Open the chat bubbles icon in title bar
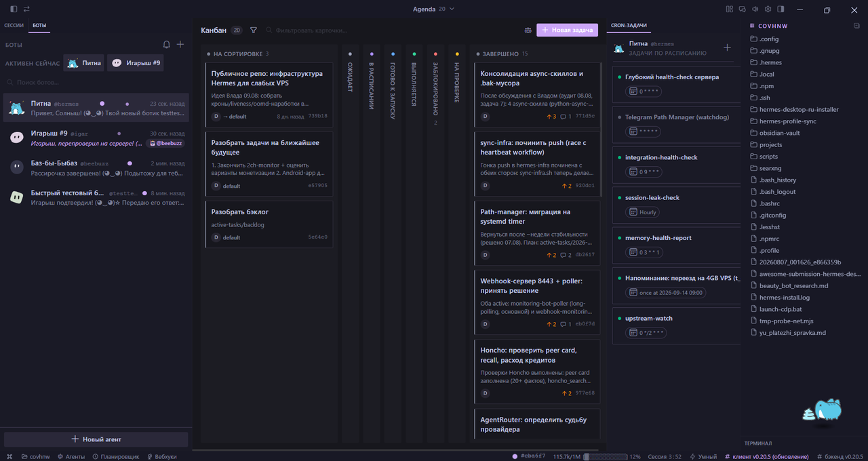868x461 pixels. [x=743, y=9]
